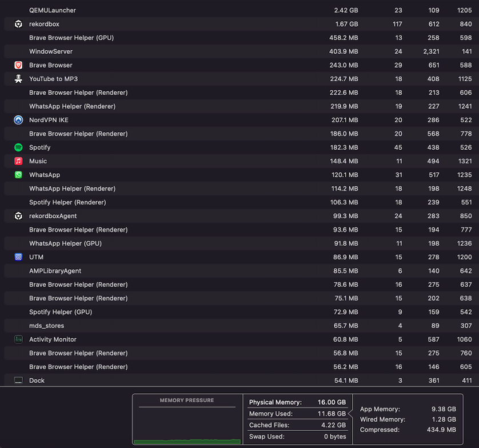Select the Dock process name
This screenshot has height=448, width=479.
pyautogui.click(x=37, y=381)
